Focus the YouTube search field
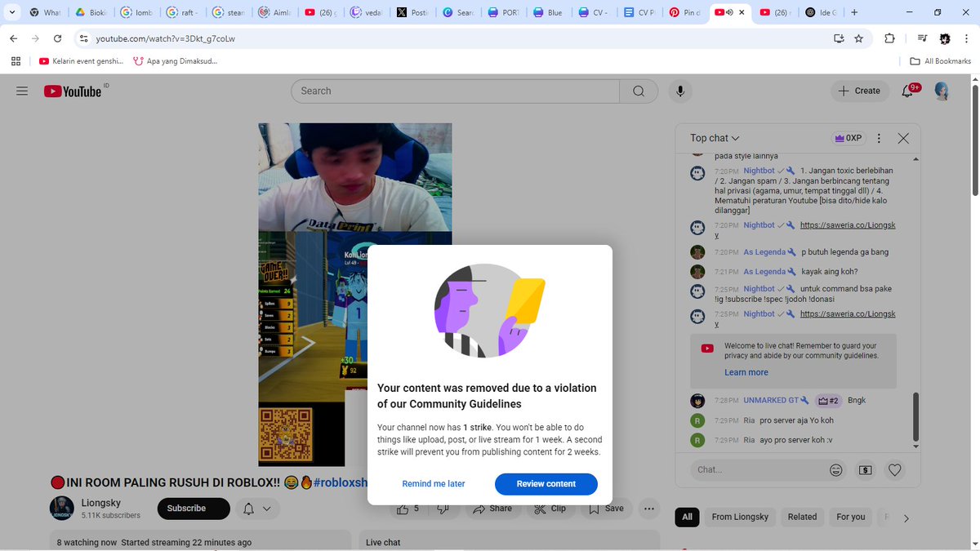This screenshot has width=980, height=551. click(x=455, y=91)
